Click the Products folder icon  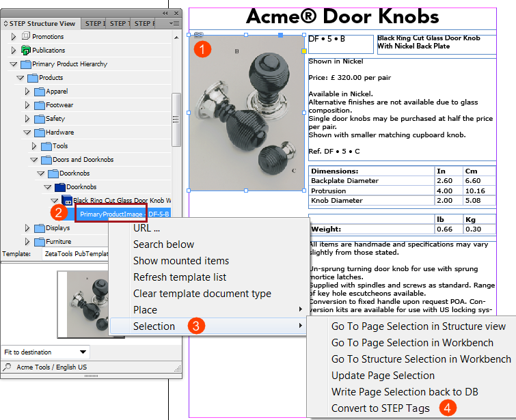pyautogui.click(x=33, y=78)
